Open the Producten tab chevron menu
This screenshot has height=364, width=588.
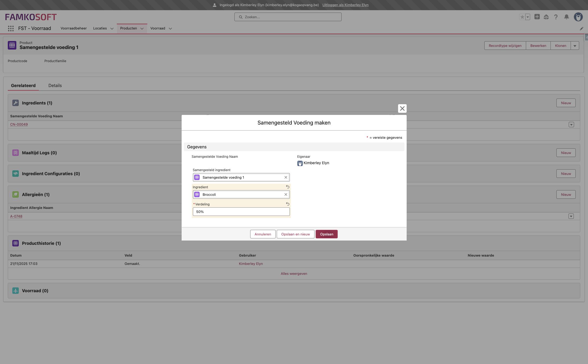[x=142, y=28]
